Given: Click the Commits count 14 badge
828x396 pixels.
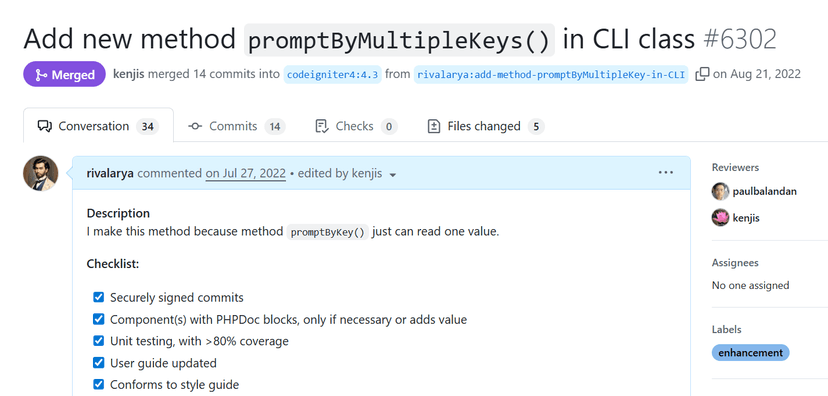Looking at the screenshot, I should [x=275, y=126].
